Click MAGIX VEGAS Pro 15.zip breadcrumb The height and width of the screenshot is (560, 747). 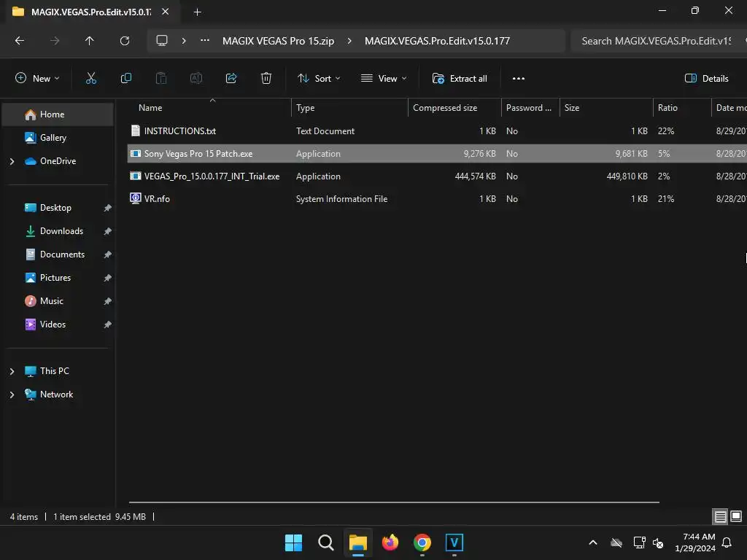click(278, 41)
